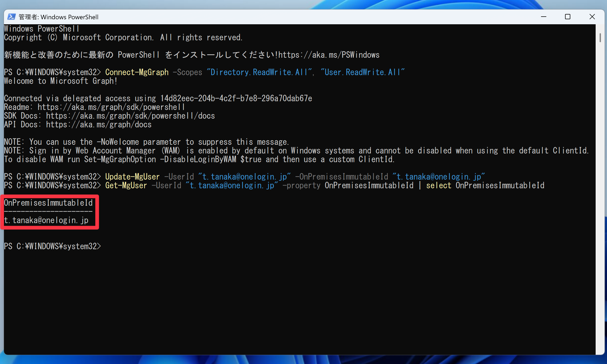Click the "User.ReadWrite.All" scope string
The image size is (607, 364).
(x=363, y=72)
